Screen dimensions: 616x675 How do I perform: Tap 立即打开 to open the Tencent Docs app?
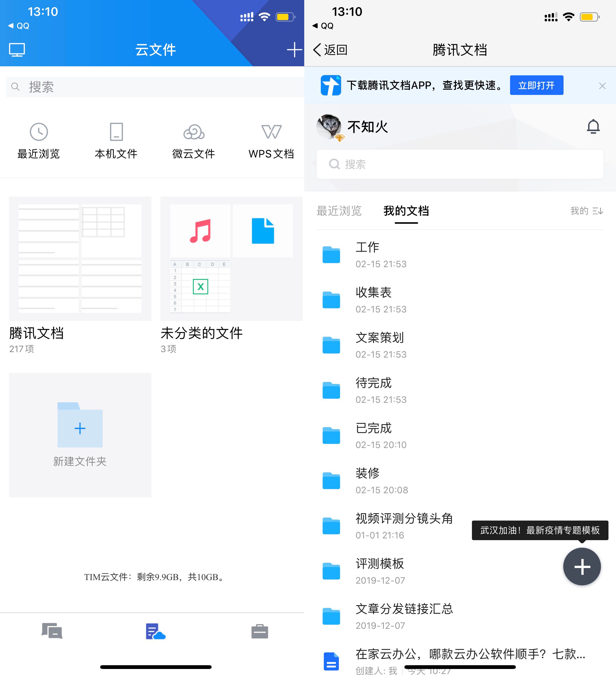pos(537,85)
